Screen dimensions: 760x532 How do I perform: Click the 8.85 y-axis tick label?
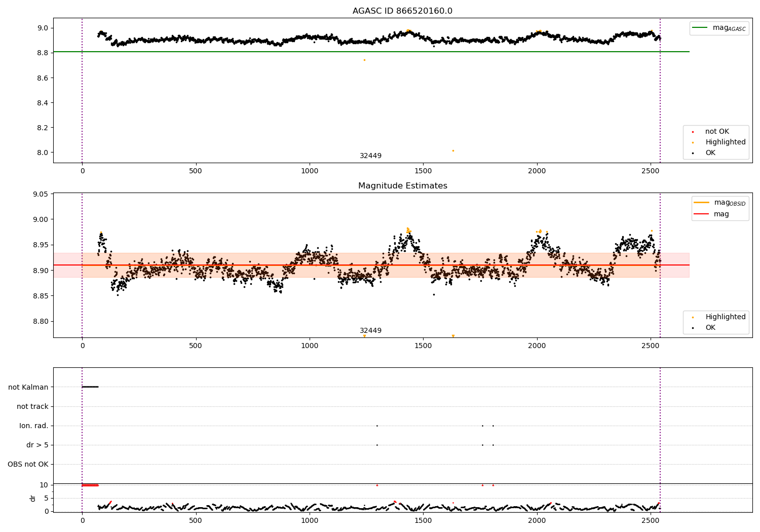pos(41,296)
